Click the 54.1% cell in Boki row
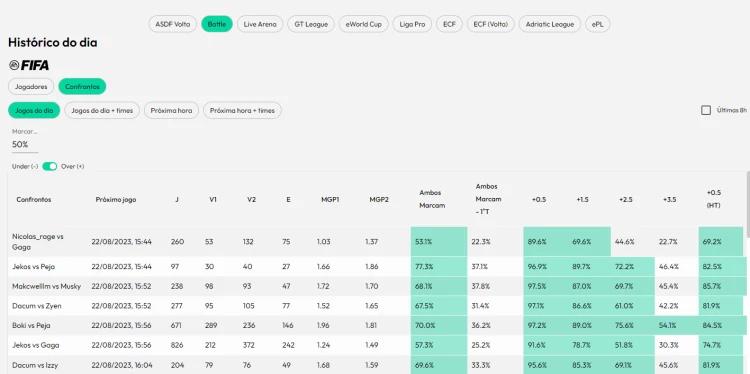750x374 pixels. tap(676, 325)
